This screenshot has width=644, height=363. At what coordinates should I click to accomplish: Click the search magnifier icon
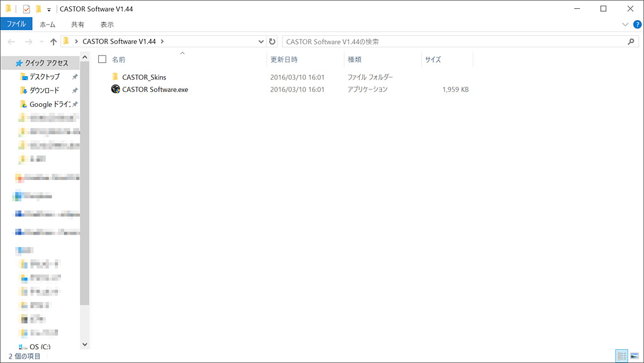[631, 42]
